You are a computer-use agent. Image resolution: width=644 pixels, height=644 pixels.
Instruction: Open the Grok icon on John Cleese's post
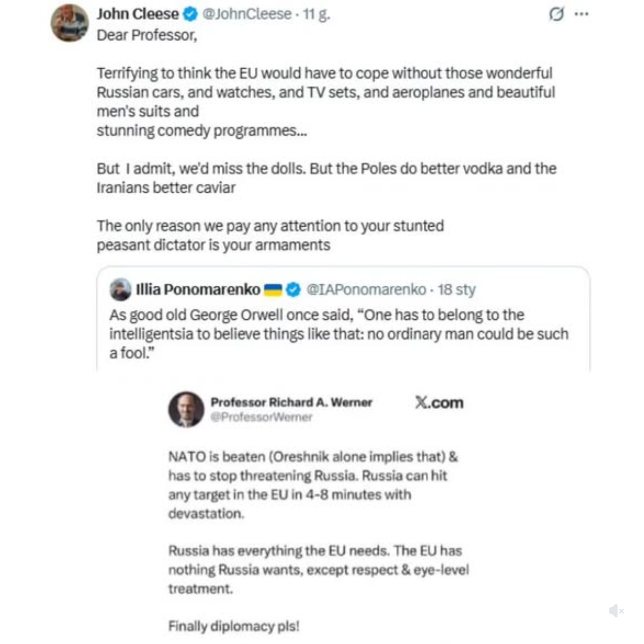point(556,14)
